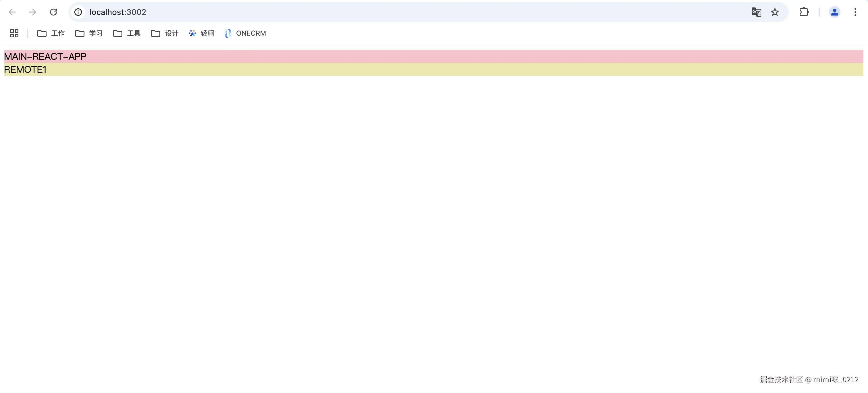Click the browser back arrow
The image size is (868, 393).
(x=12, y=12)
